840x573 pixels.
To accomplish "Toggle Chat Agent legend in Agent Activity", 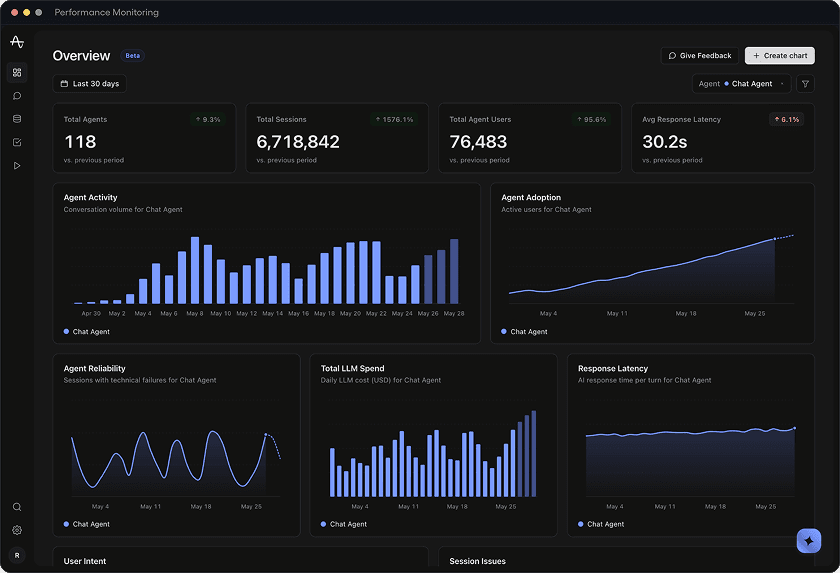I will (87, 332).
